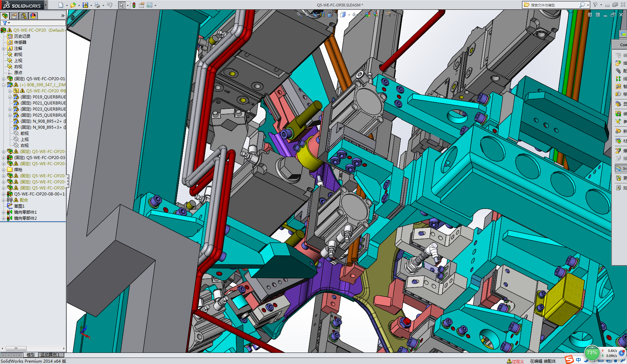Toggle the Section View icon

322,14
